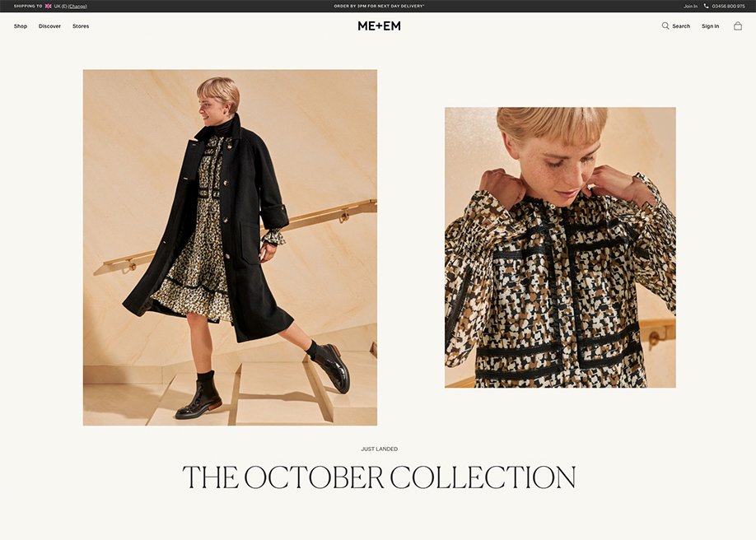Viewport: 756px width, 540px height.
Task: Click the Search text label
Action: (681, 26)
